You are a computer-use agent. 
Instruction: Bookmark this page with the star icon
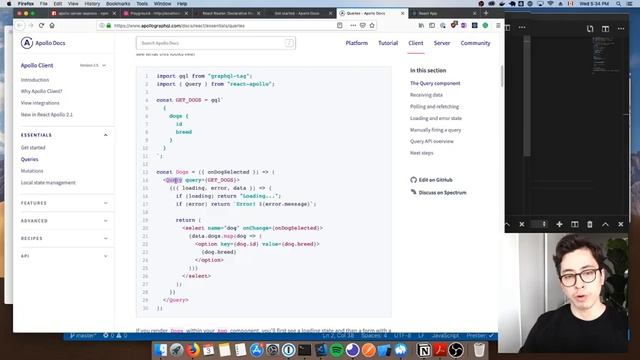[x=372, y=25]
